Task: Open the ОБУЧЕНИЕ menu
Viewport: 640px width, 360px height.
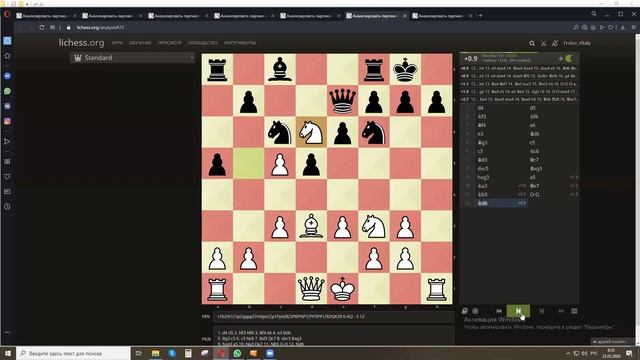Action: point(140,43)
